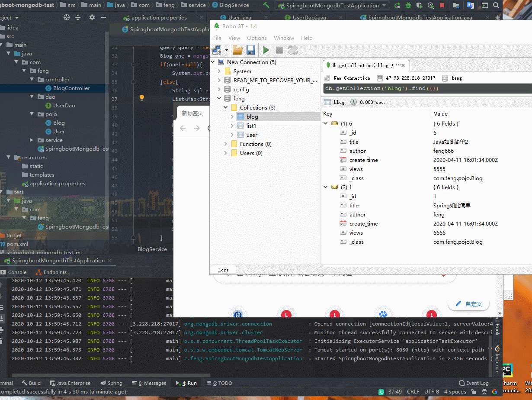
Task: Execute the query with the green play button
Action: (266, 50)
